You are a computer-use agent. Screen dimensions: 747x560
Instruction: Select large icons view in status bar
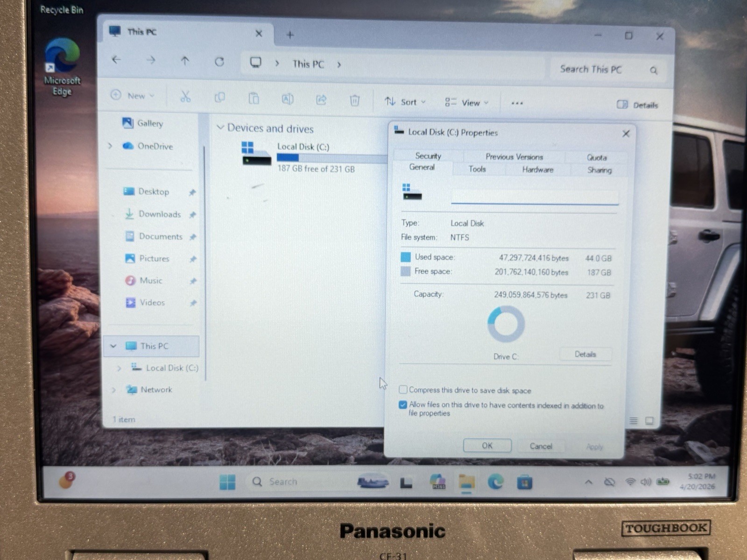point(649,421)
